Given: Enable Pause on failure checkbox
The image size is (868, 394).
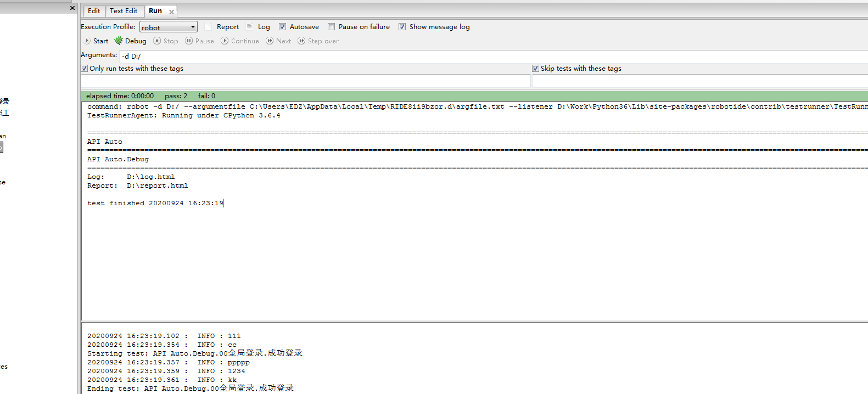Looking at the screenshot, I should pyautogui.click(x=331, y=26).
